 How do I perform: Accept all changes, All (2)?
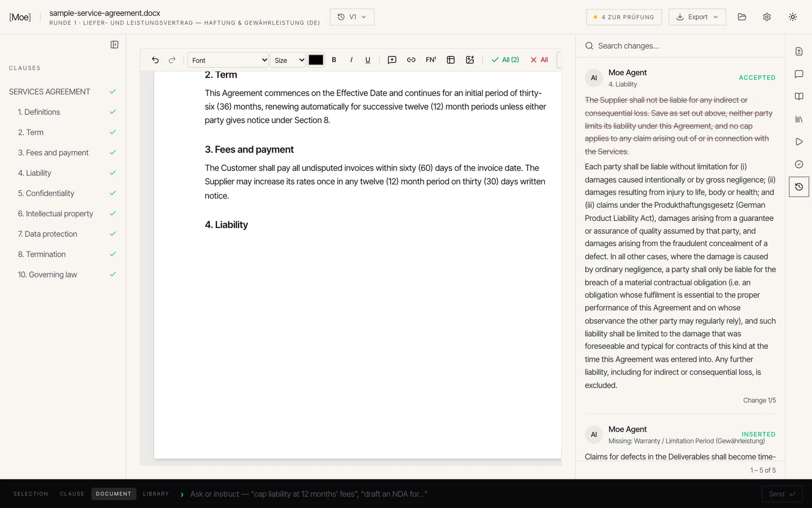505,60
